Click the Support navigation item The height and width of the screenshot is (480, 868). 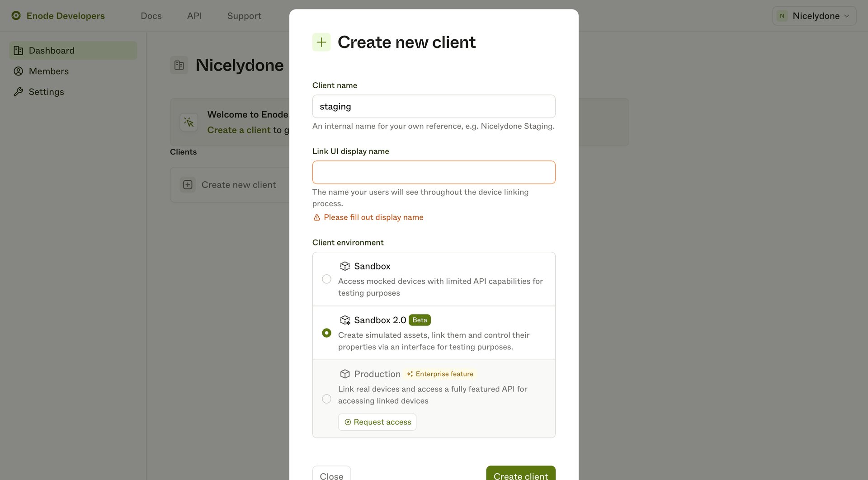click(244, 15)
